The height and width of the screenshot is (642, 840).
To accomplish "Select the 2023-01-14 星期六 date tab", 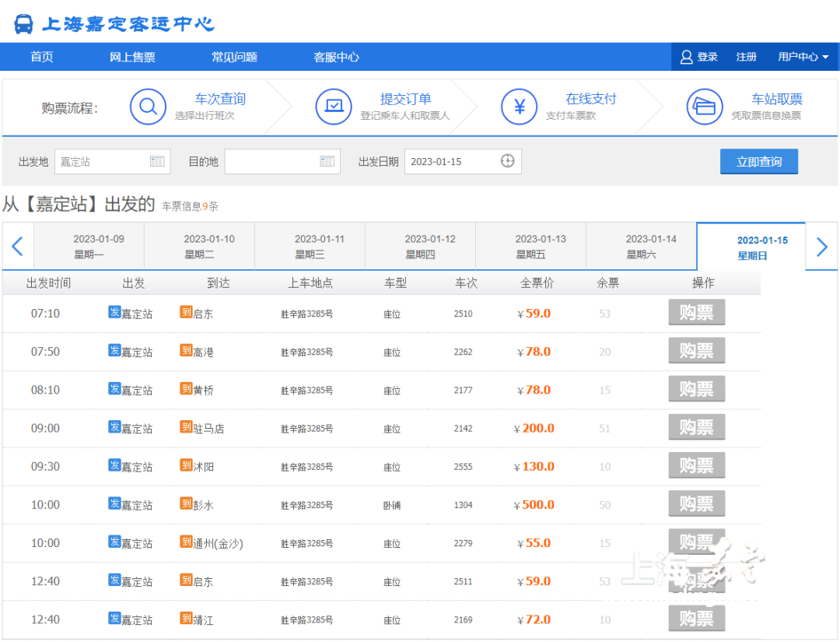I will coord(641,245).
